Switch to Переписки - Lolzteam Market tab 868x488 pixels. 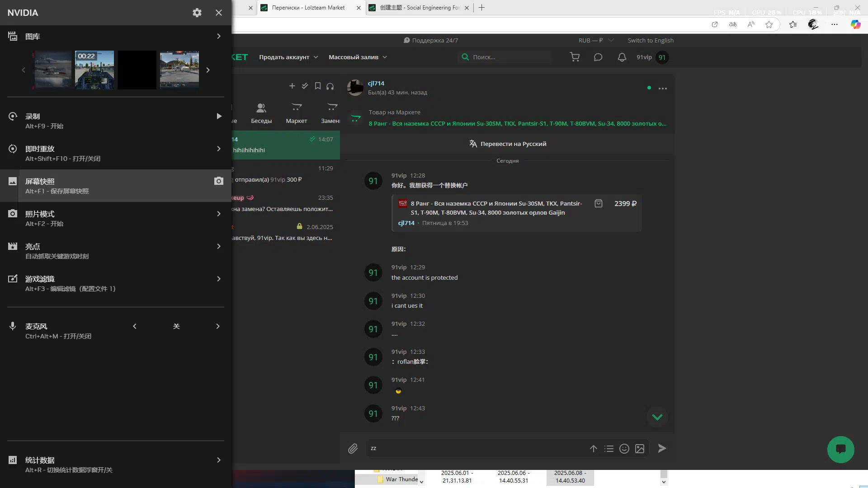(x=307, y=8)
